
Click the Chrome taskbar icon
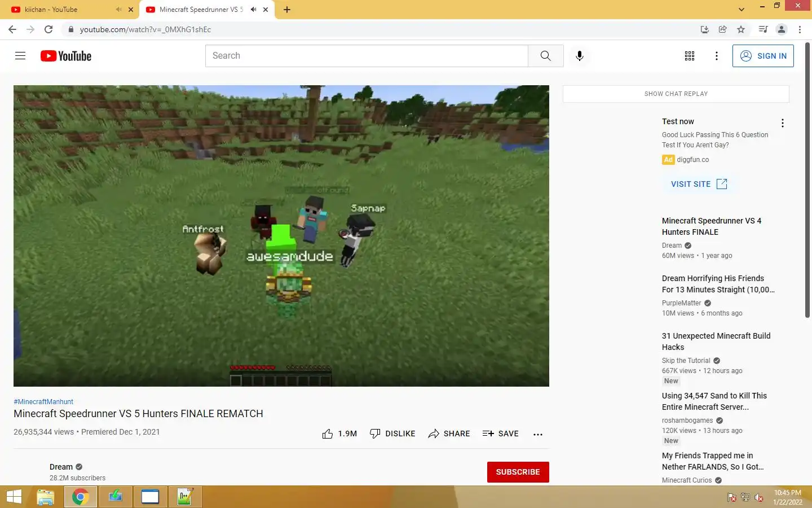click(x=81, y=497)
